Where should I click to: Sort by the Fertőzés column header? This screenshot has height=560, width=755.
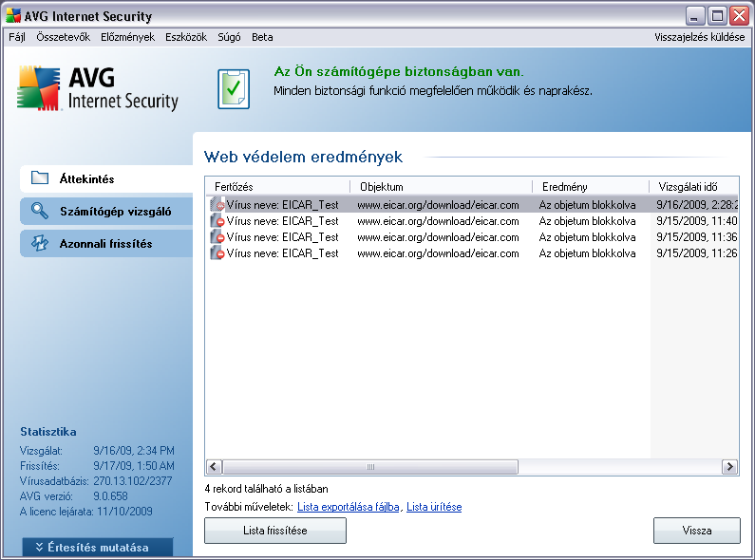[278, 187]
